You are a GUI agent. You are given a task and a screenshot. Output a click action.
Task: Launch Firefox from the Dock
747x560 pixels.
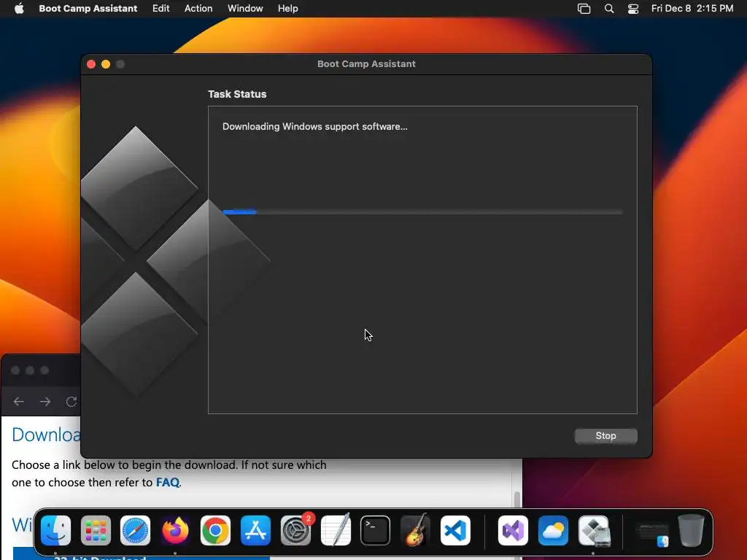175,530
